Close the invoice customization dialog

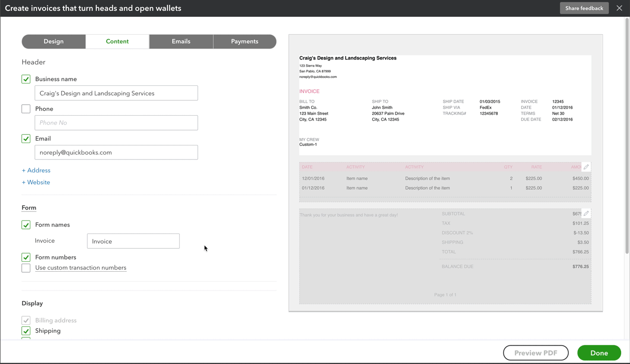[x=619, y=8]
